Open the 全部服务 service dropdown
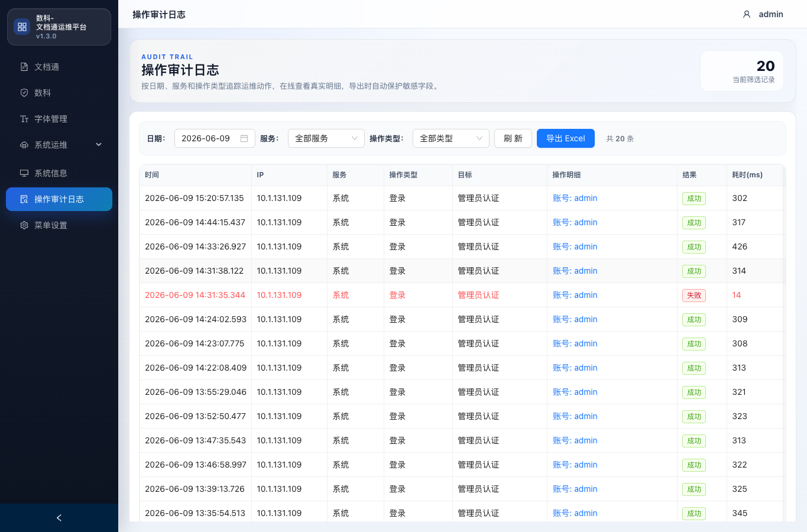The image size is (807, 532). [x=326, y=138]
